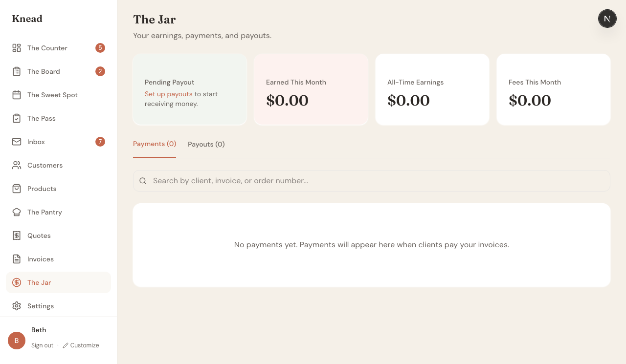Open The Board from the sidebar icon
Viewport: 626px width, 364px height.
(x=16, y=71)
